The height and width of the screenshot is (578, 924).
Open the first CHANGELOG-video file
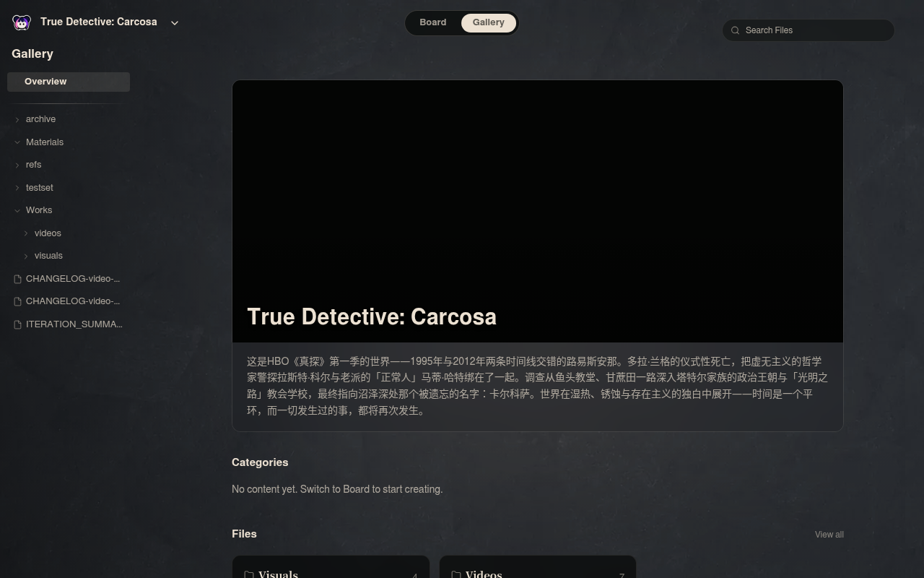click(x=73, y=279)
